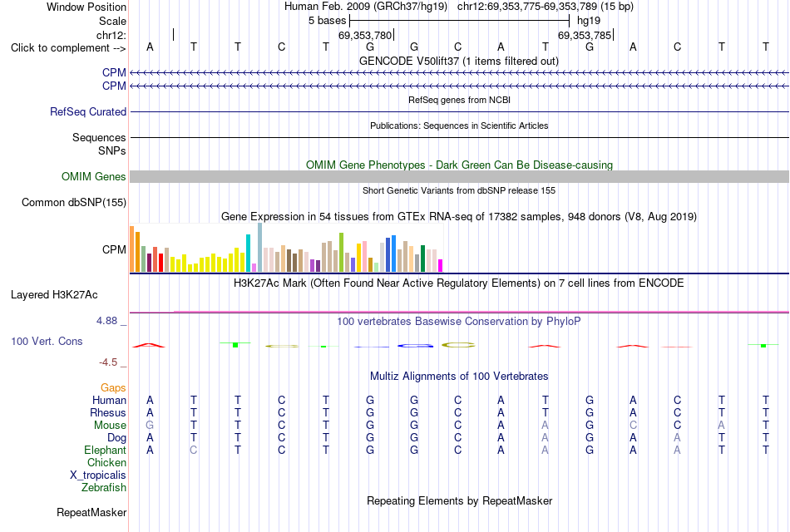
Task: Open the Layered H3K27Ac track label
Action: click(x=54, y=295)
